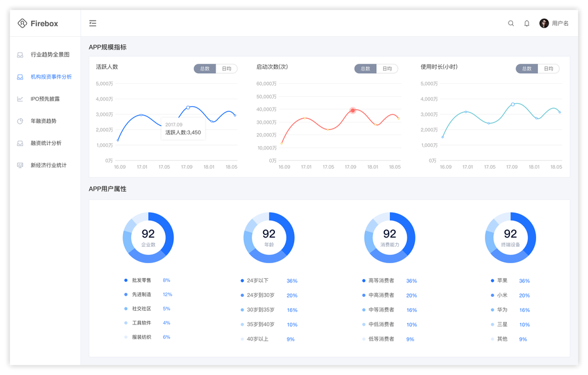The width and height of the screenshot is (588, 375).
Task: Click 高等消费者 legend dot
Action: point(364,281)
